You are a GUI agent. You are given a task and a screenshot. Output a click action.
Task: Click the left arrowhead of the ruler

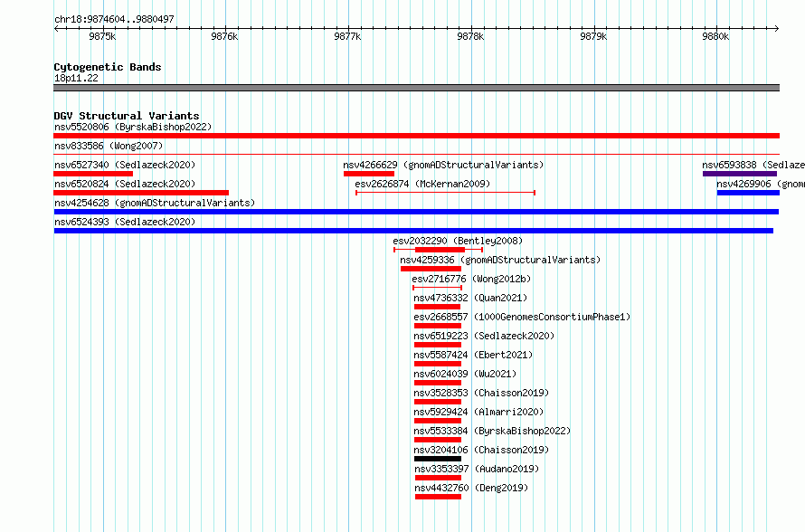click(56, 28)
